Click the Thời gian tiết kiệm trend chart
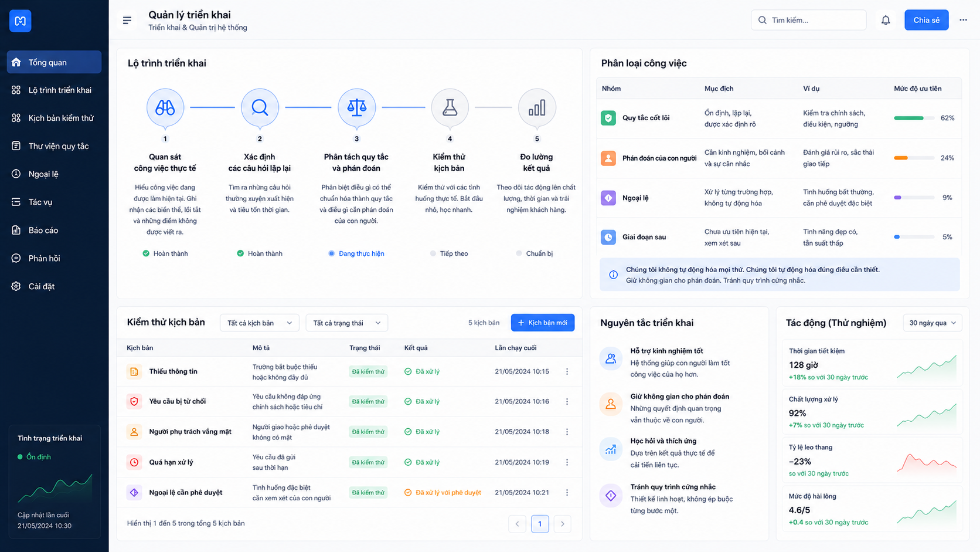Screen dimensions: 980x552 tap(927, 367)
